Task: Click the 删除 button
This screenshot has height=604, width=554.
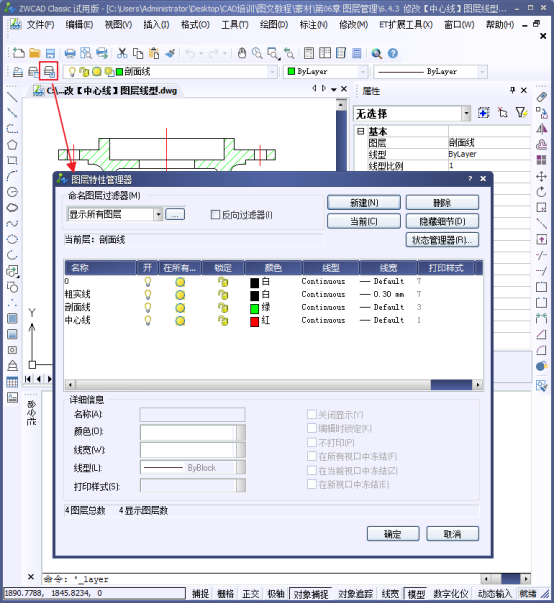Action: 442,203
